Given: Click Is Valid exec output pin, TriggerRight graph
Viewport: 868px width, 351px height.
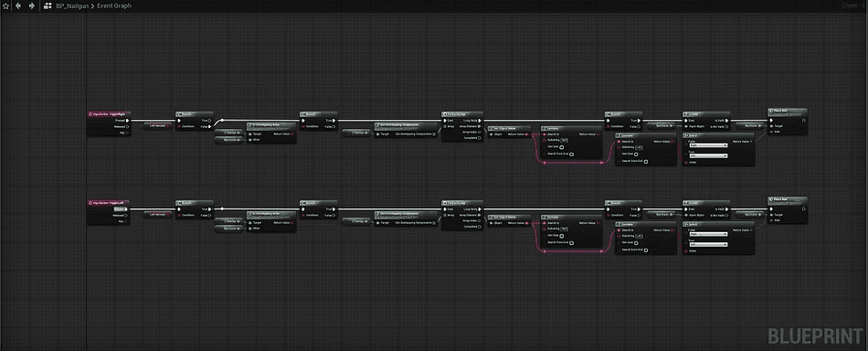Looking at the screenshot, I should (726, 121).
